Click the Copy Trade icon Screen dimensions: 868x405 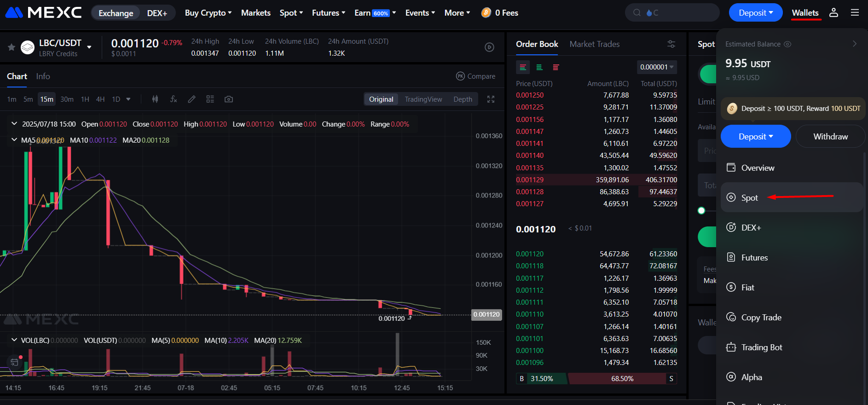731,317
